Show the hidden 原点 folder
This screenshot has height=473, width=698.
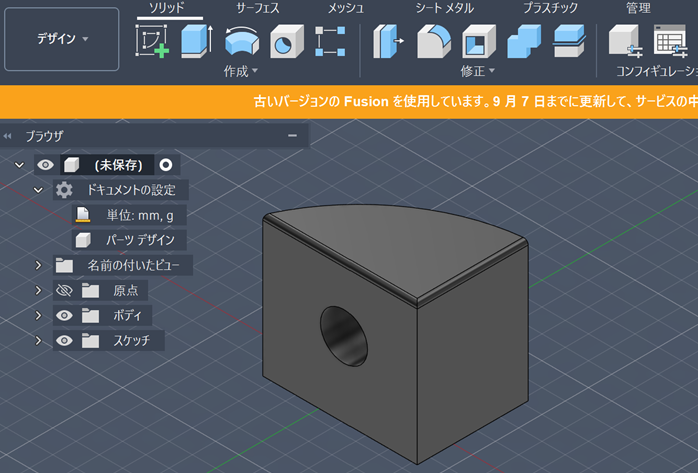click(64, 291)
